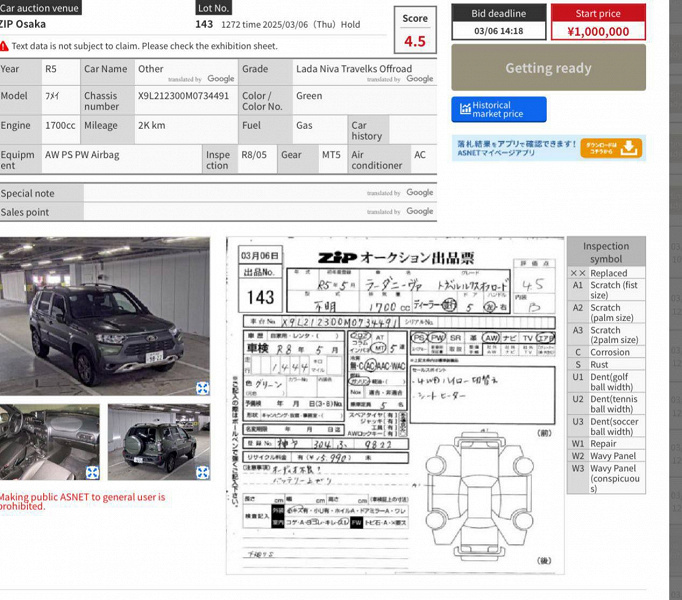Click the Start price value
This screenshot has width=682, height=600.
598,32
